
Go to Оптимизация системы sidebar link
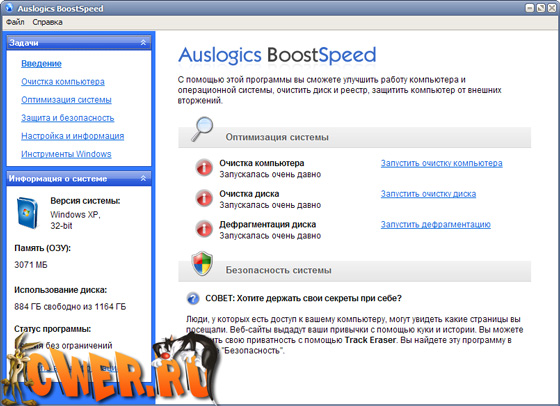coord(66,100)
